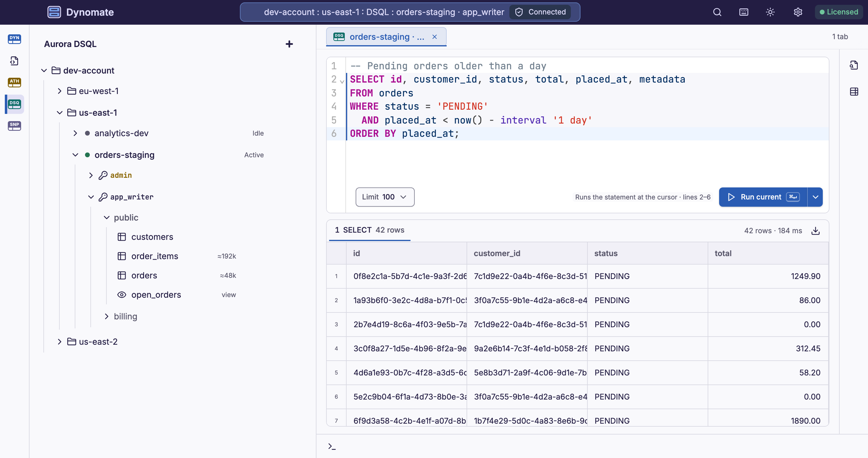Collapse the public schema

click(106, 218)
